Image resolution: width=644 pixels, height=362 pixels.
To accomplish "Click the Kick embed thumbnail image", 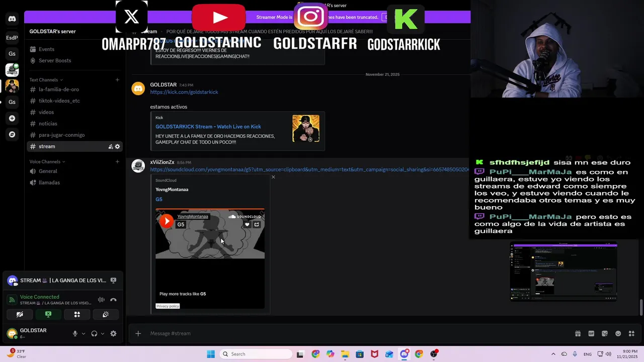I will (x=306, y=129).
